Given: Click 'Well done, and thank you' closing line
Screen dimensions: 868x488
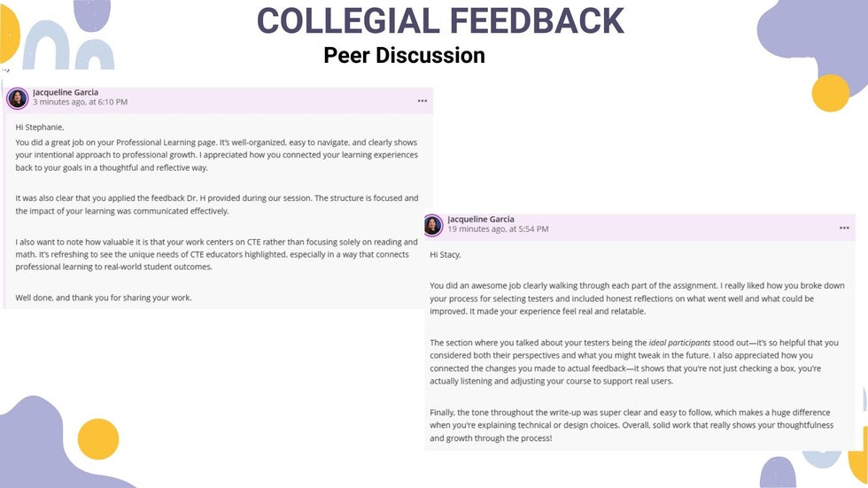Looking at the screenshot, I should 104,298.
